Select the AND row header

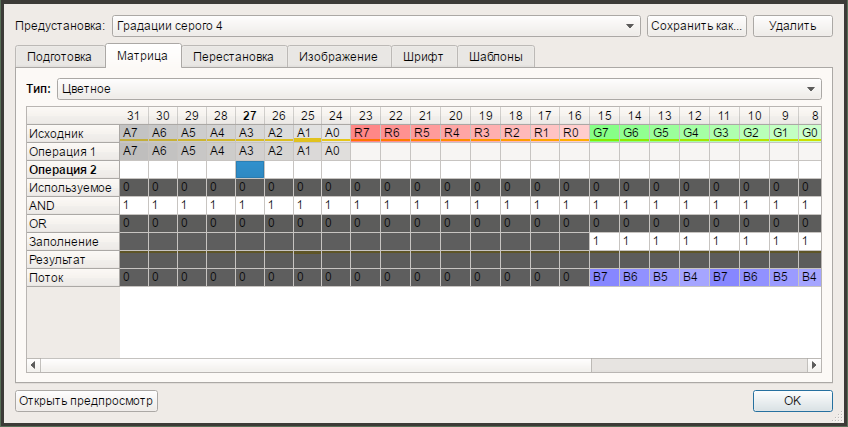tap(73, 205)
